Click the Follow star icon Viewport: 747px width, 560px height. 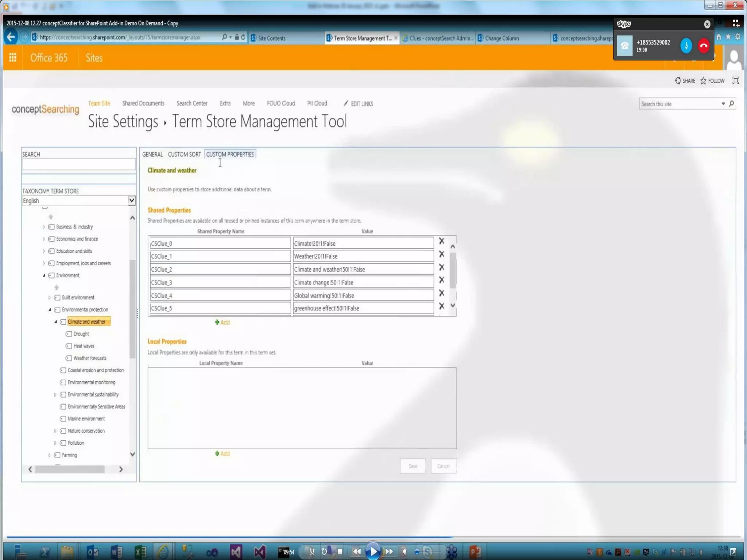pyautogui.click(x=704, y=81)
